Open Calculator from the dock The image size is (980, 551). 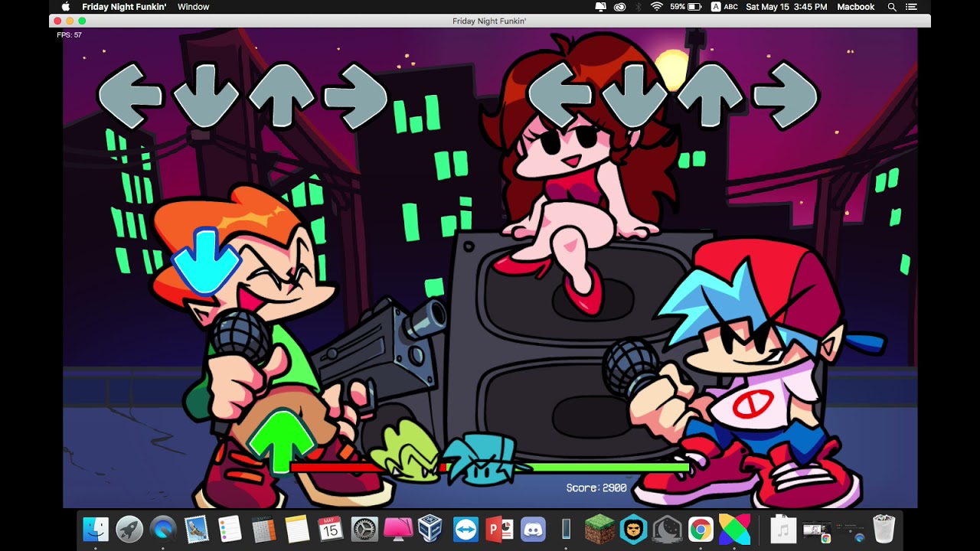263,529
